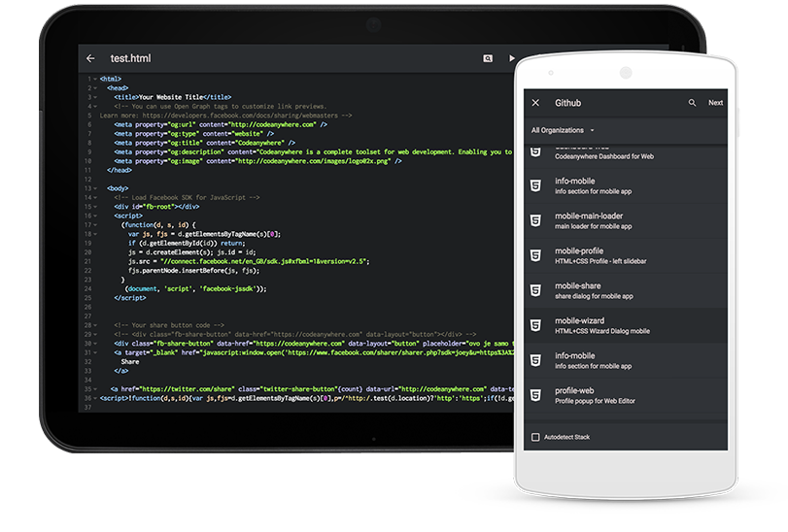Click the og:url meta tag on line 6
The height and width of the screenshot is (532, 788).
point(221,124)
